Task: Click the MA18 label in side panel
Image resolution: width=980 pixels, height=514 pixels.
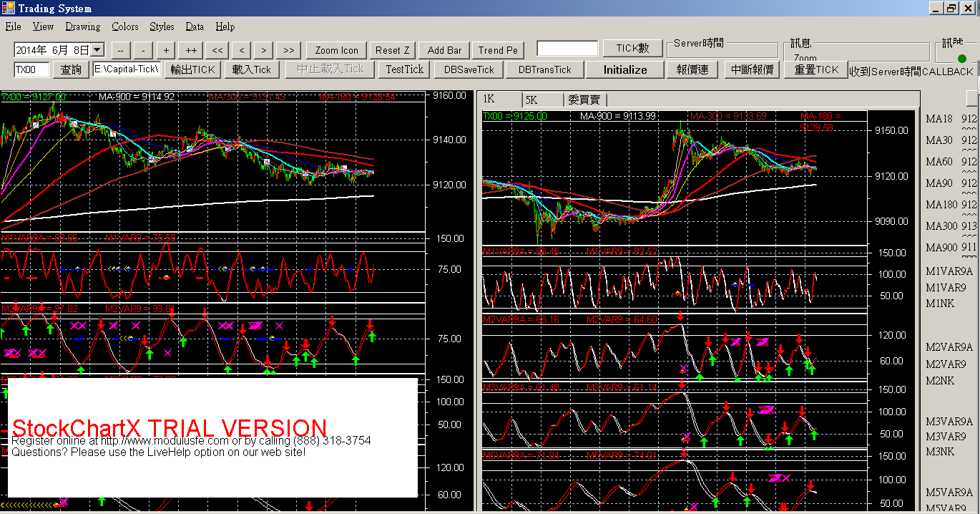Action: [939, 119]
